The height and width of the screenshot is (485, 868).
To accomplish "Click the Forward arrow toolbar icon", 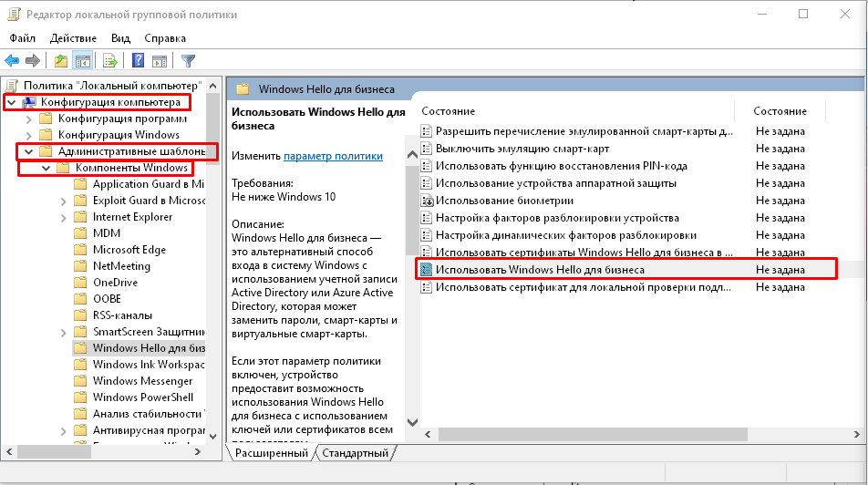I will (x=33, y=61).
